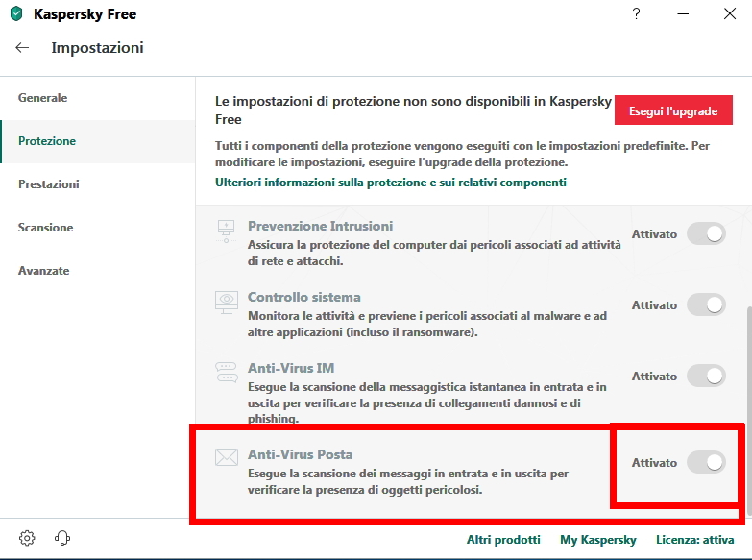Click the Prevenzione Intrusioni monitor icon
The width and height of the screenshot is (752, 560).
(226, 231)
